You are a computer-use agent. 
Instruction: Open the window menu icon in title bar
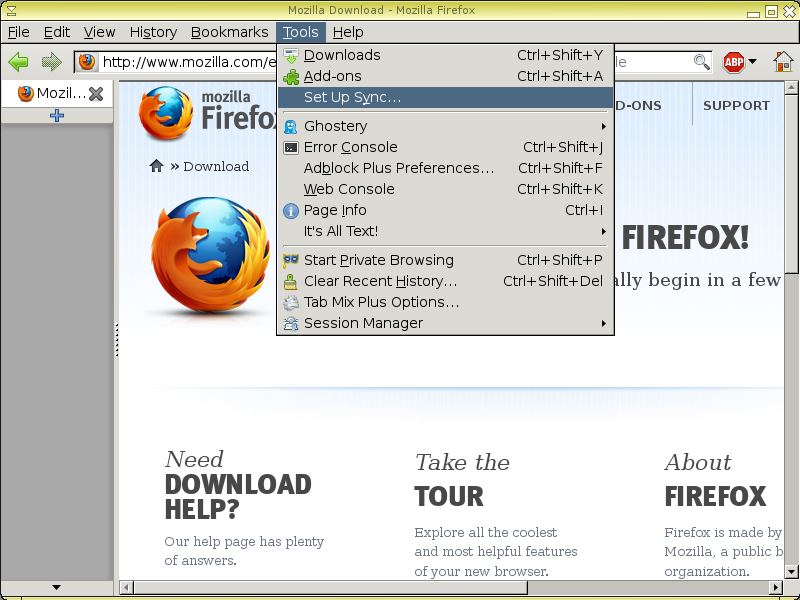11,10
